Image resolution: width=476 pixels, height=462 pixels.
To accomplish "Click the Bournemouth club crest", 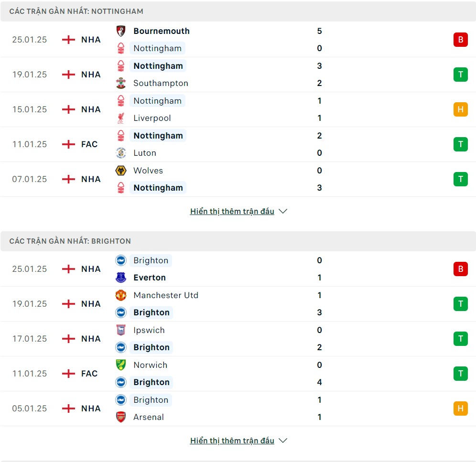I will pos(121,31).
